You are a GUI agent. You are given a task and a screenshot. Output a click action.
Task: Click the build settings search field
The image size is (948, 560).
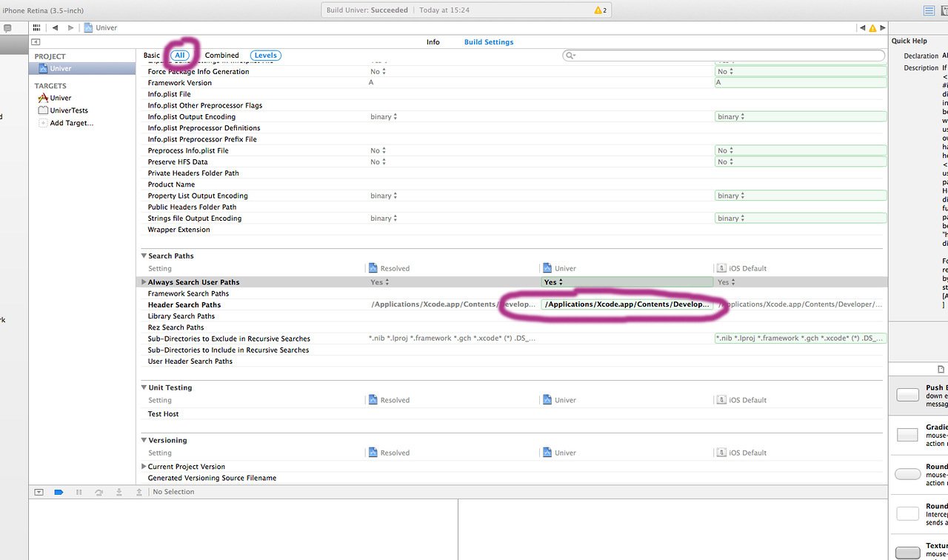point(724,56)
